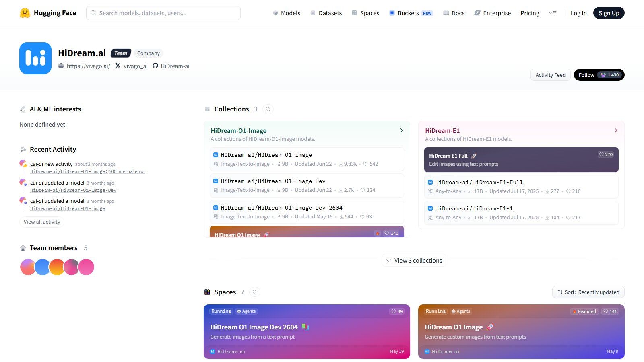
Task: Open the HiDream-ai/HiDream-O1-Image-Dev-2604 model card
Action: [307, 212]
